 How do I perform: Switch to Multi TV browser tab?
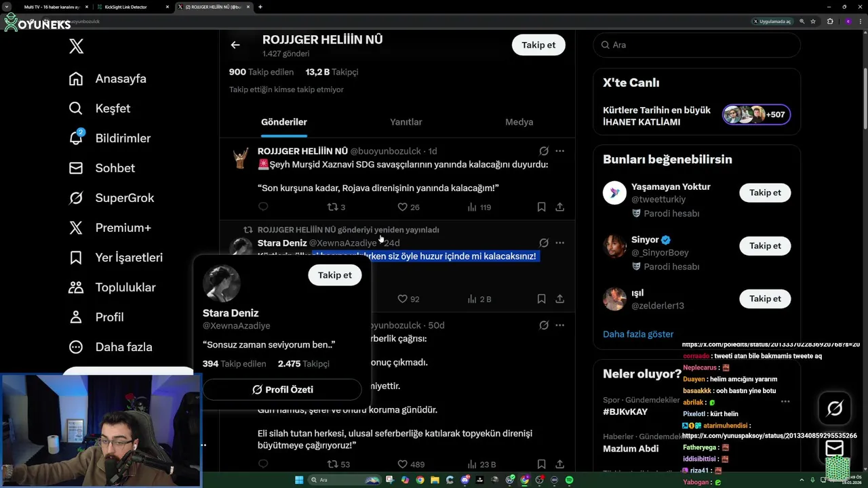point(53,7)
